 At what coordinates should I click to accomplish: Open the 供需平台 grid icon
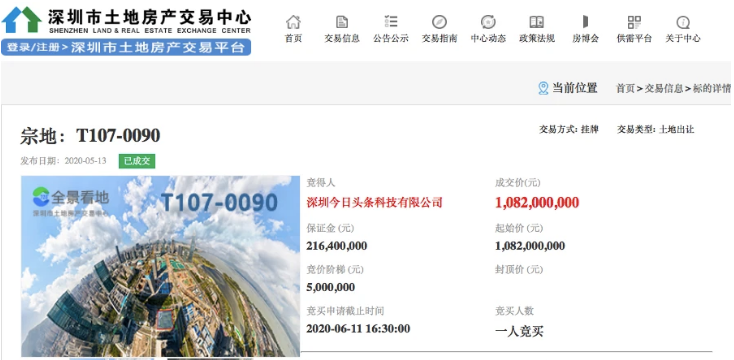click(x=634, y=22)
